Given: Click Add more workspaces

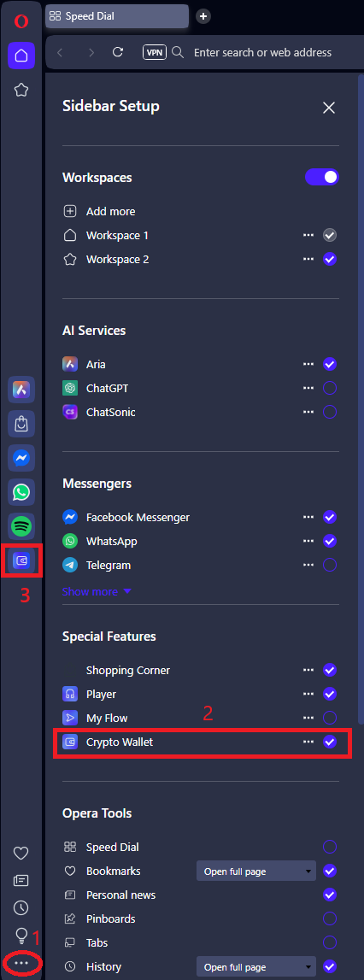Looking at the screenshot, I should point(99,211).
